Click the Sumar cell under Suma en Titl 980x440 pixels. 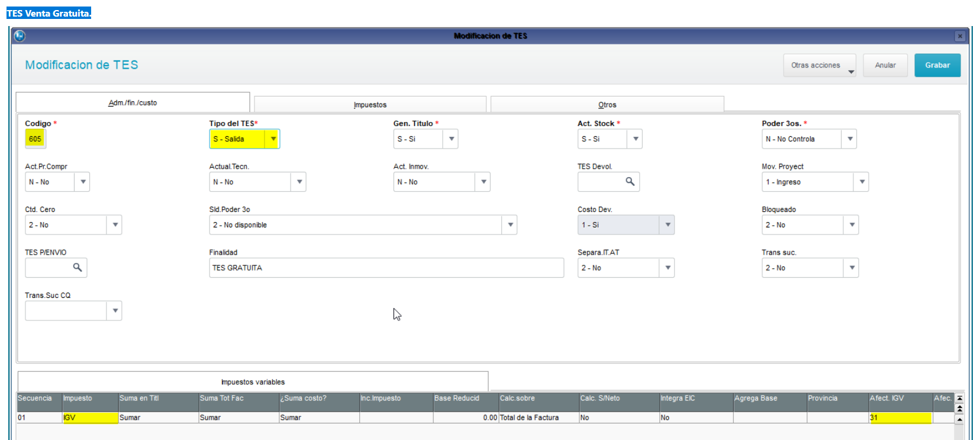point(159,417)
